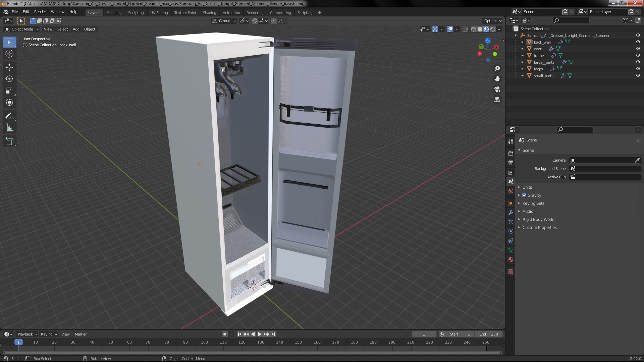The height and width of the screenshot is (362, 644).
Task: Open the Physics properties tab
Action: (x=511, y=231)
